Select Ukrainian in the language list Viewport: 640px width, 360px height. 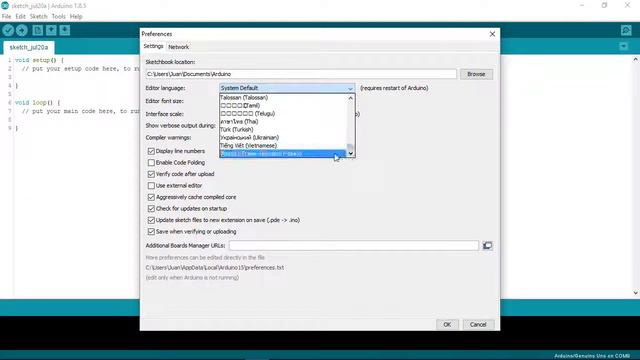point(283,138)
